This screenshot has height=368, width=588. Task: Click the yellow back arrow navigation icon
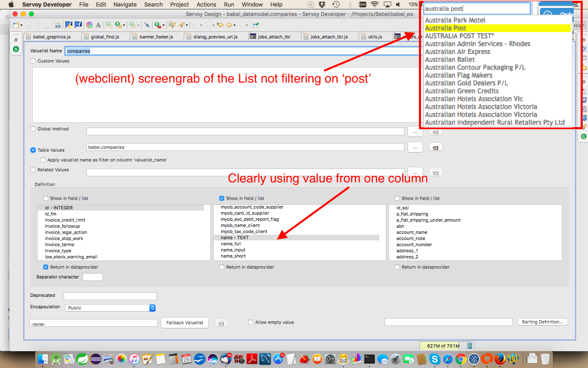point(229,25)
